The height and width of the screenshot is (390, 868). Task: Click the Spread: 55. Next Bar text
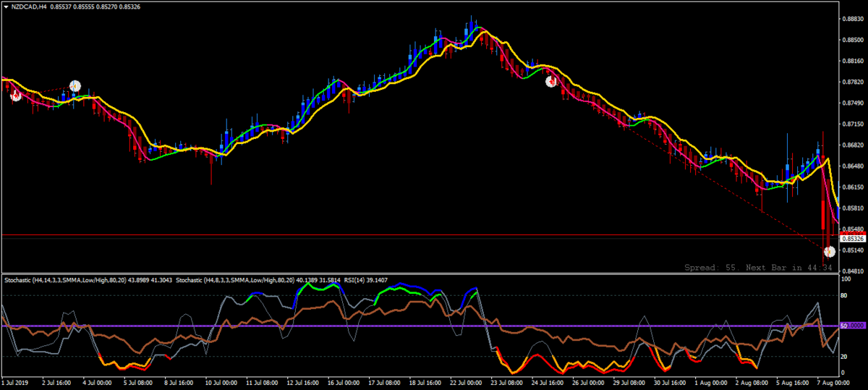coord(759,268)
